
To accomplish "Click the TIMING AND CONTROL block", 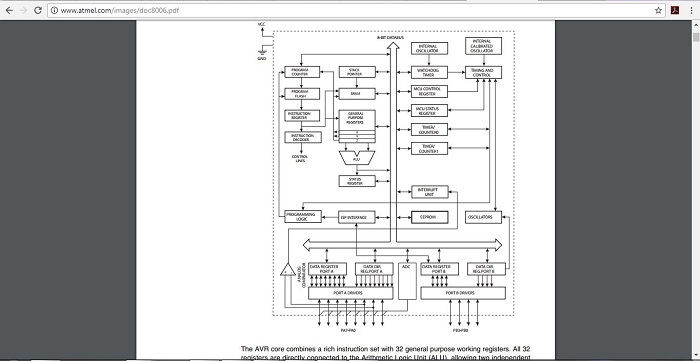I will 483,72.
